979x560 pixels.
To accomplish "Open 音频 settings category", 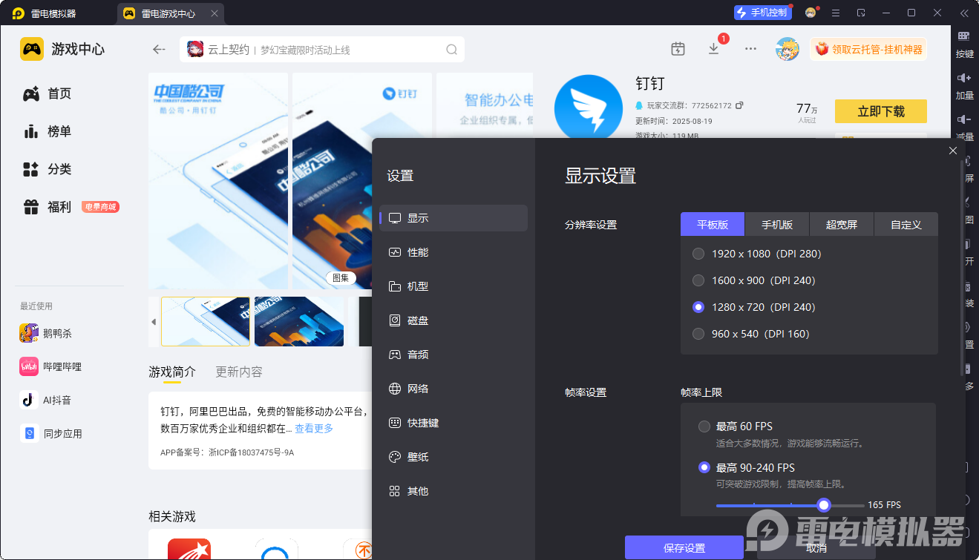I will point(454,355).
